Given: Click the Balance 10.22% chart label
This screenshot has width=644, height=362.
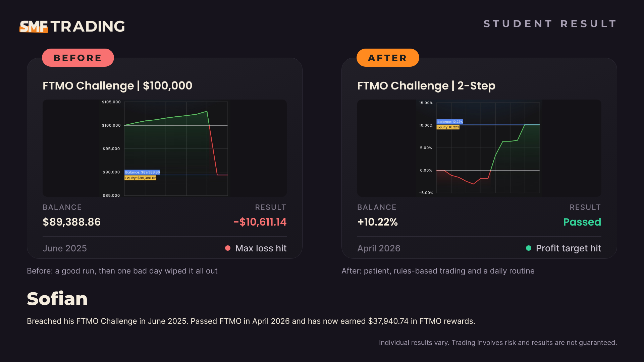Looking at the screenshot, I should pyautogui.click(x=450, y=122).
